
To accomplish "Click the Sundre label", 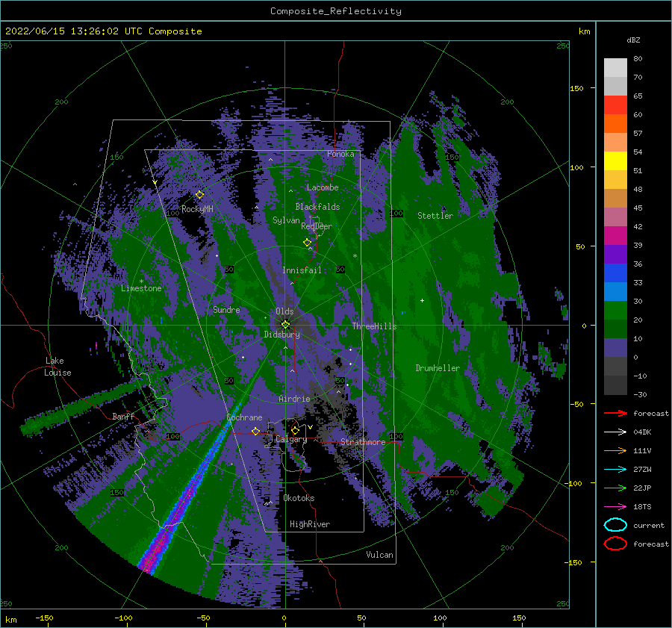I will 226,310.
